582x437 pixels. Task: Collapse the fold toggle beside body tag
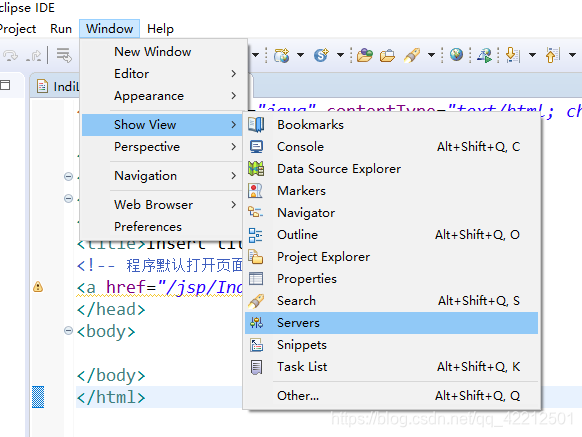pos(68,330)
